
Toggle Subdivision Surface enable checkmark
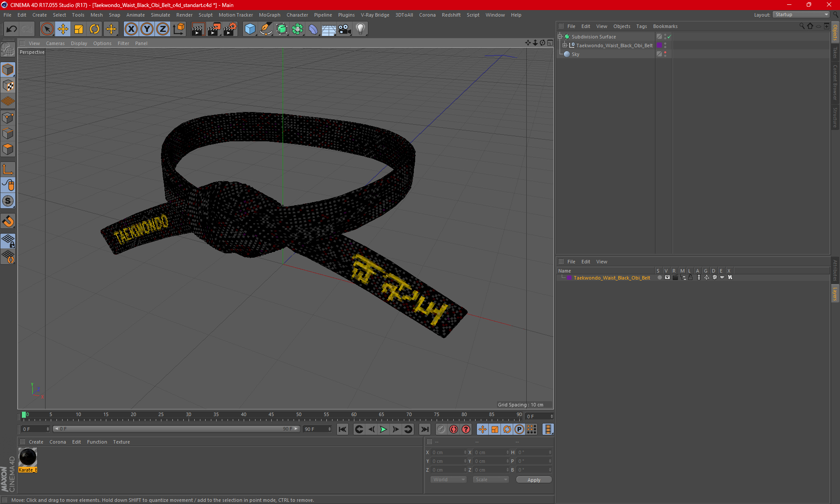(x=669, y=37)
